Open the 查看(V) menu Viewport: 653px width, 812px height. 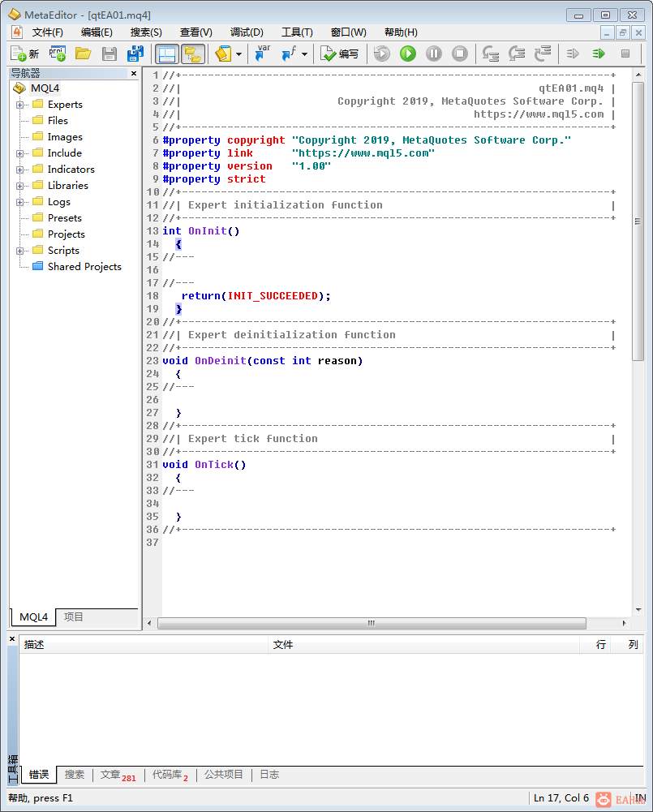pyautogui.click(x=195, y=32)
